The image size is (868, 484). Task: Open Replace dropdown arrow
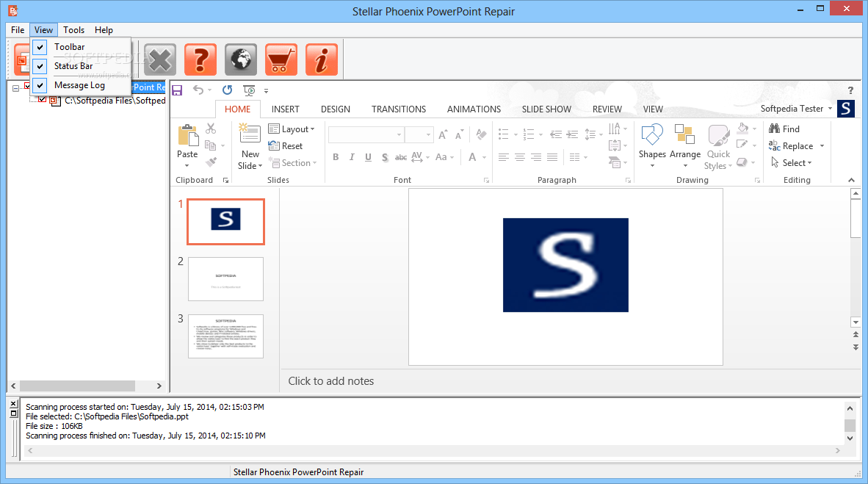coord(822,146)
